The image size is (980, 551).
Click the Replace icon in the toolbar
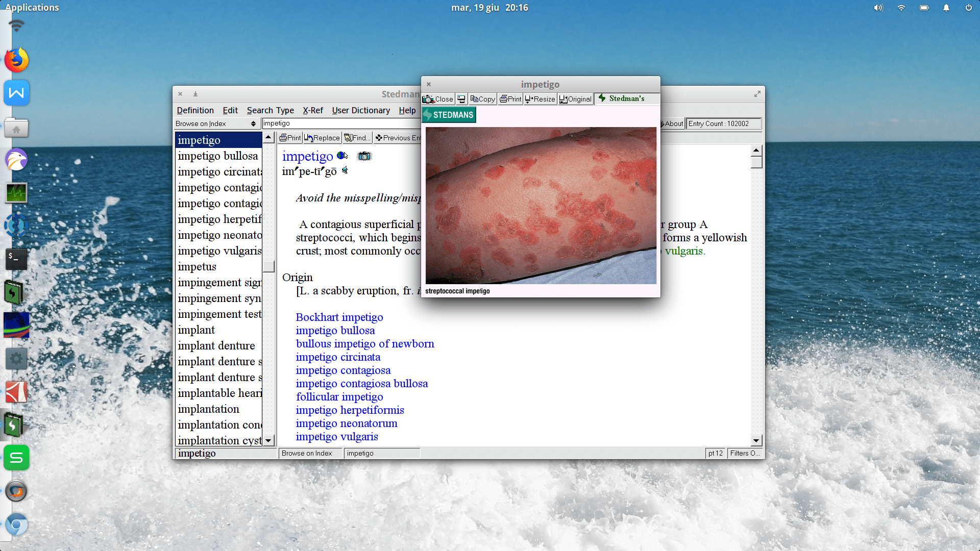pos(322,137)
